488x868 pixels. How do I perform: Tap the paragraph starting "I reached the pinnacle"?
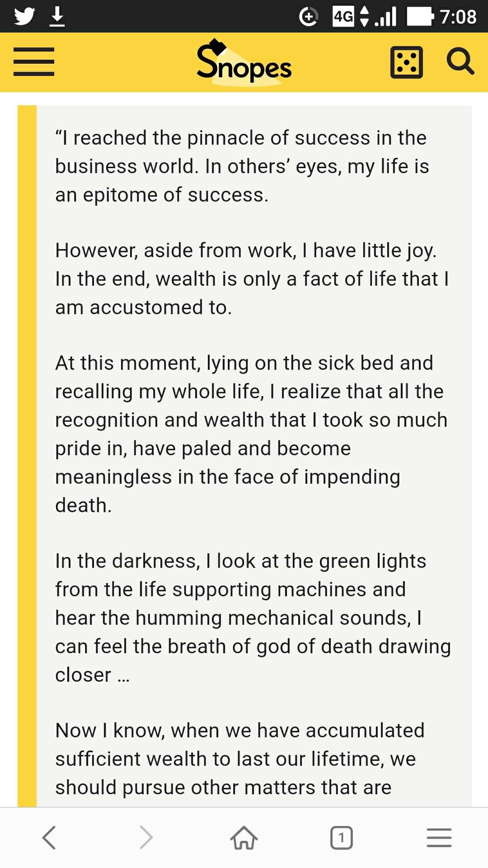[x=242, y=166]
